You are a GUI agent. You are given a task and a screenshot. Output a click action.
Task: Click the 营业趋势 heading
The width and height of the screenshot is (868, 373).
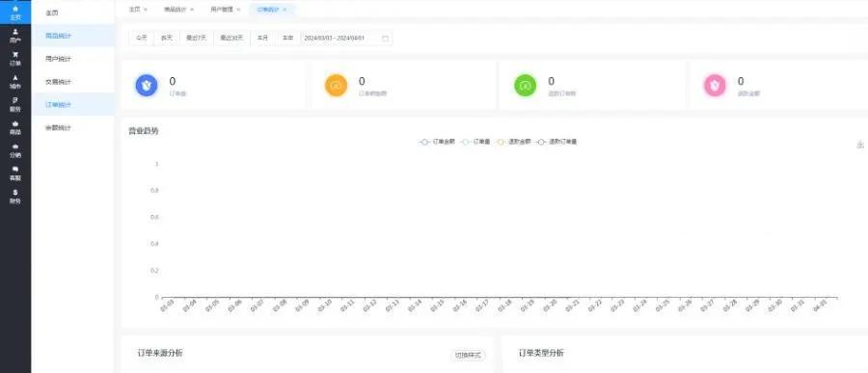[144, 131]
